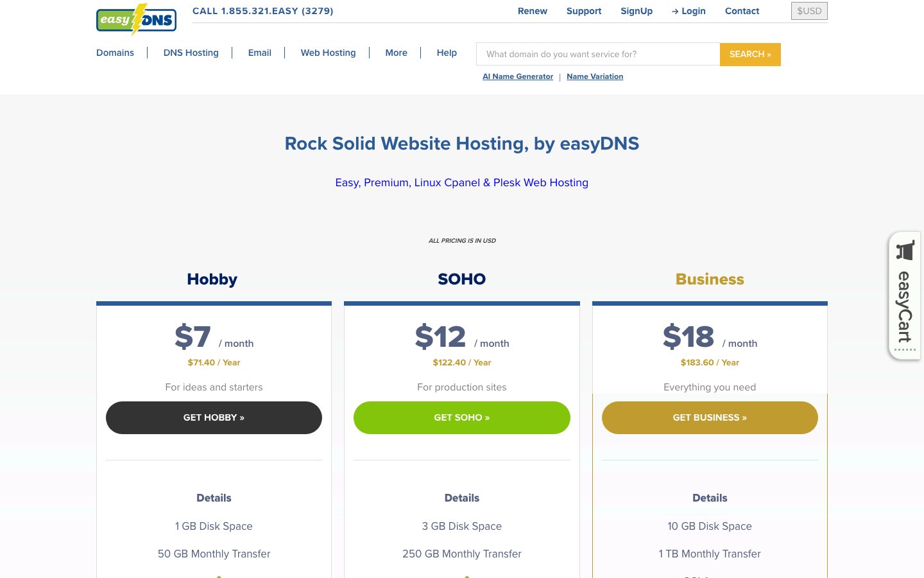The image size is (924, 578).
Task: Open the Contact page
Action: pos(742,11)
